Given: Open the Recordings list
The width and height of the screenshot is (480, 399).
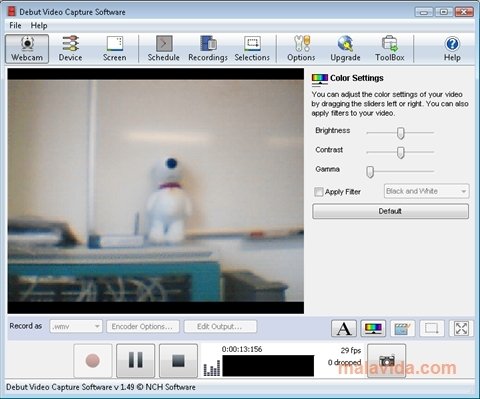Looking at the screenshot, I should (208, 49).
